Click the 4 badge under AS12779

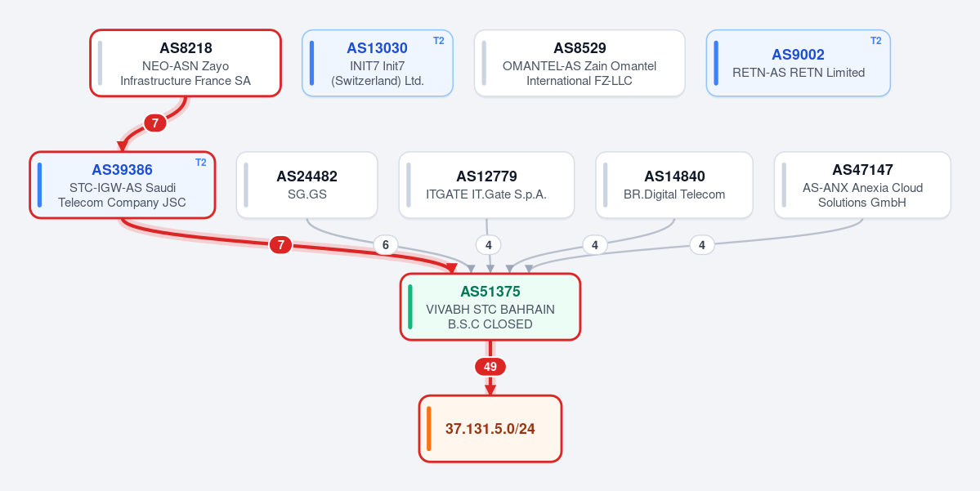point(488,245)
